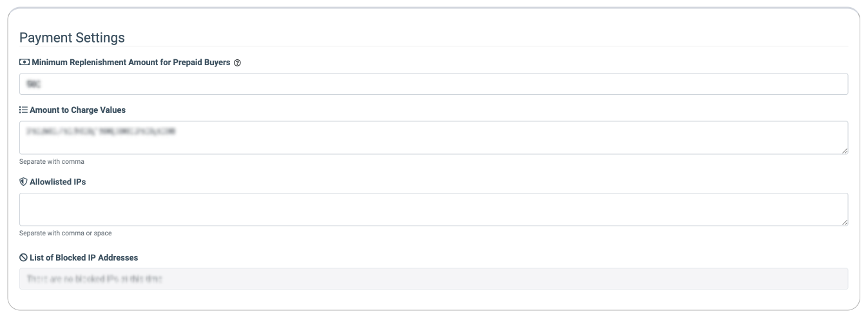This screenshot has height=316, width=868.
Task: Click the 'Separate with comma' hint under charge values
Action: point(52,161)
